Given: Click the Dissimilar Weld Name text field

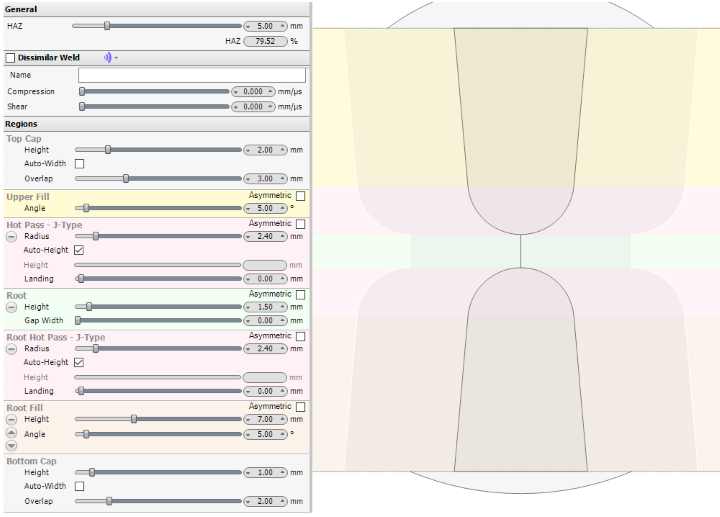Looking at the screenshot, I should [192, 75].
